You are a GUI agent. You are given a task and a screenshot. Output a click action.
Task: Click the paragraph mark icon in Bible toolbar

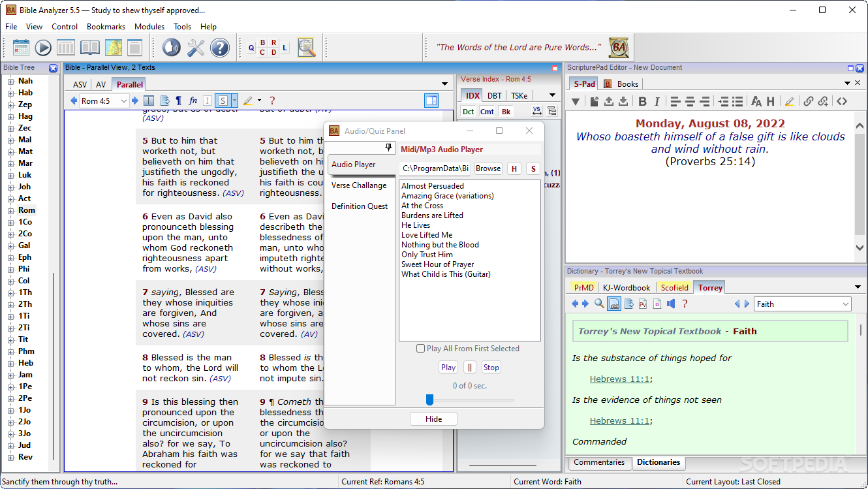(179, 101)
